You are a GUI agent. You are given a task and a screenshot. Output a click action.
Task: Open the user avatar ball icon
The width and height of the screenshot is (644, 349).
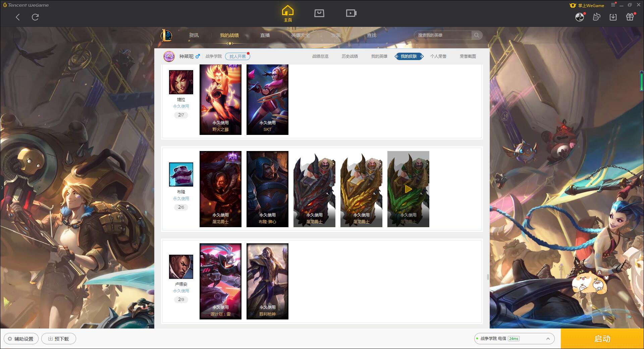click(x=580, y=17)
